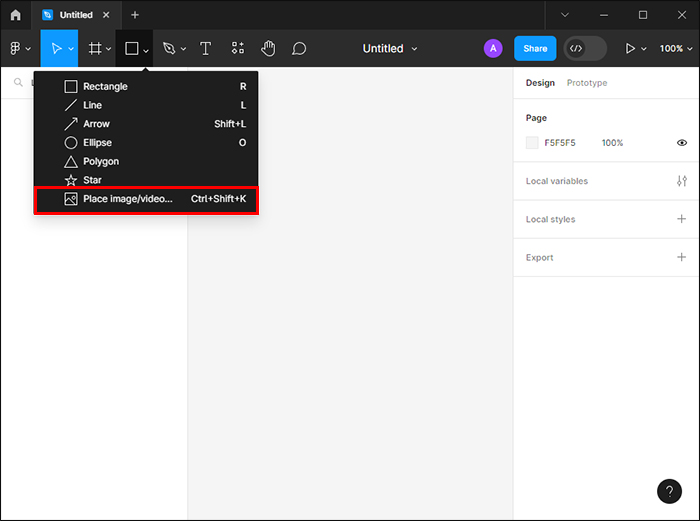The width and height of the screenshot is (700, 521).
Task: Choose Star from the shape menu
Action: point(146,179)
